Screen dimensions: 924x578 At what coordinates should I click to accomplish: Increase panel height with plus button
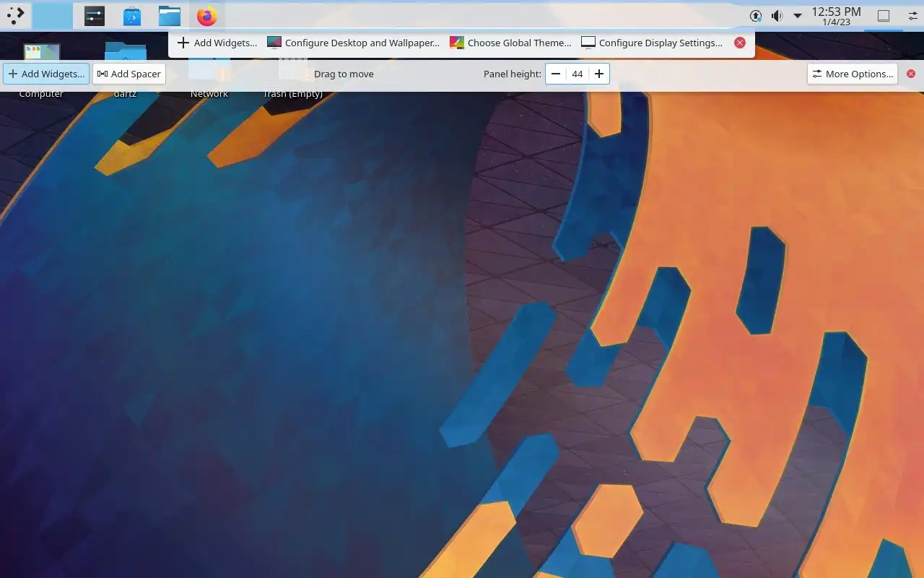(599, 74)
